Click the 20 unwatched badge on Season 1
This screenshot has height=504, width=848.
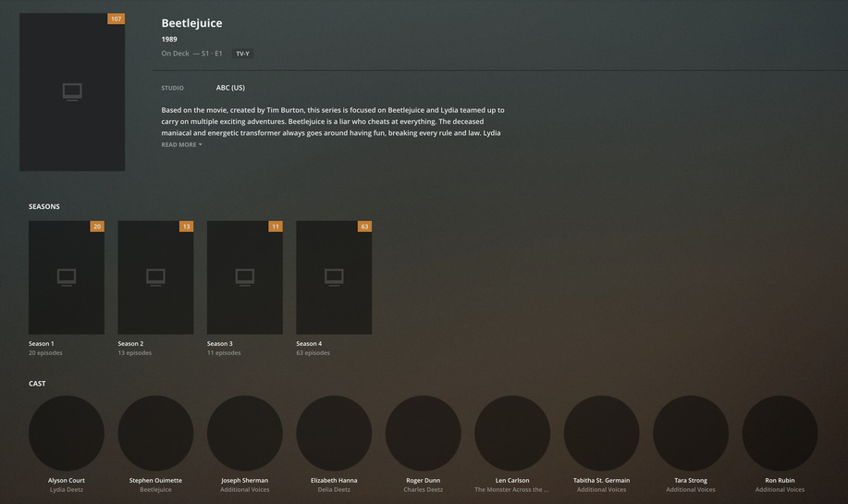coord(97,227)
